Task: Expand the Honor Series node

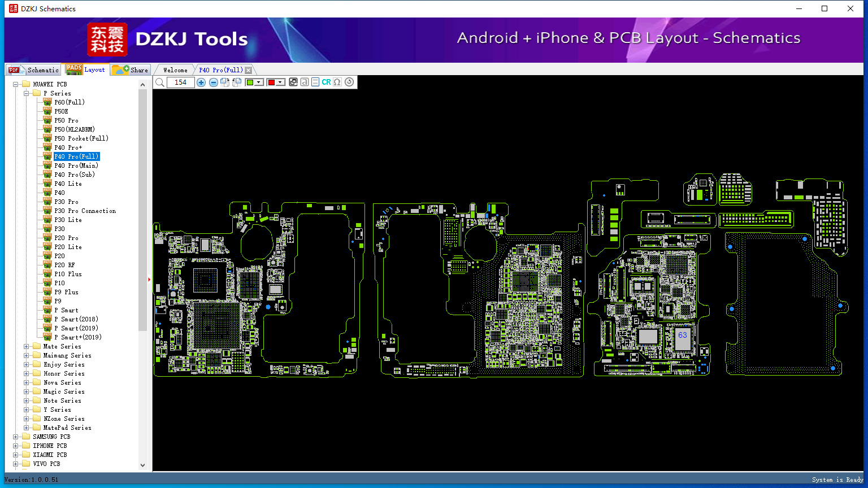Action: click(x=27, y=373)
